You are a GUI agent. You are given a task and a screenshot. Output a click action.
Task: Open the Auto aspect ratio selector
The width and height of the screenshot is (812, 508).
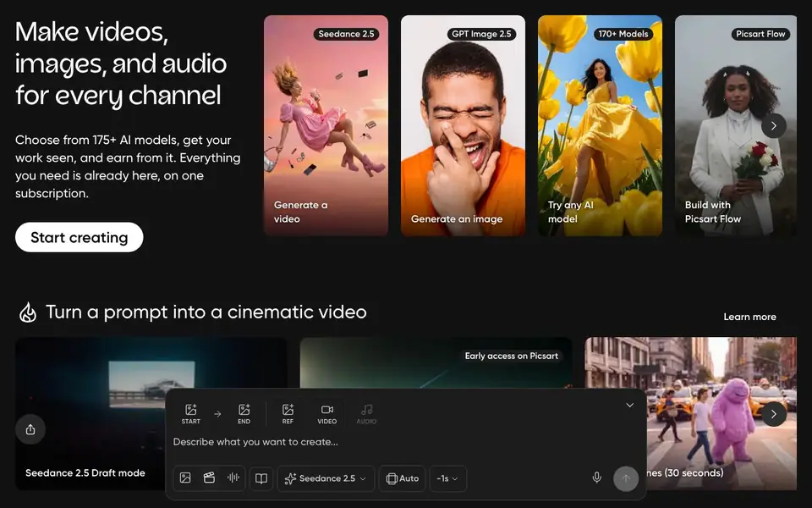click(x=403, y=478)
